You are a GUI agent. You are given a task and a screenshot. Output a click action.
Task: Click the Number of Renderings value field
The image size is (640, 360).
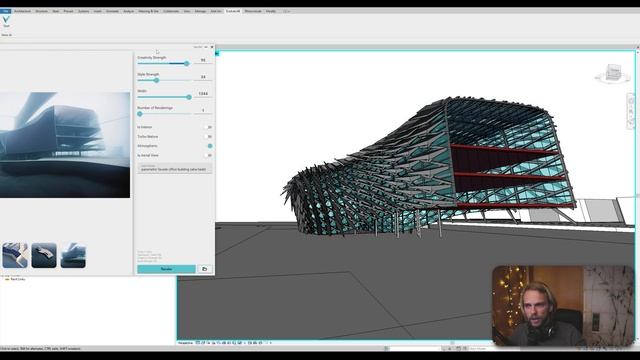click(203, 111)
